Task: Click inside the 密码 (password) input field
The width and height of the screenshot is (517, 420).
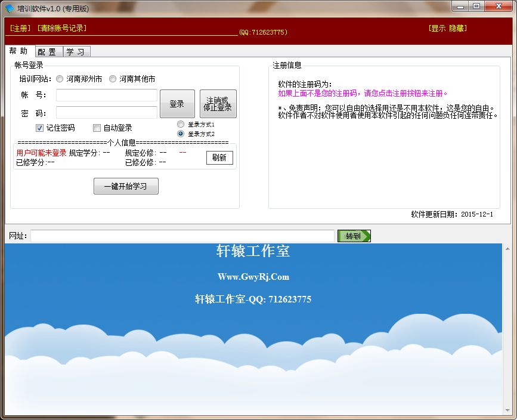Action: (106, 112)
